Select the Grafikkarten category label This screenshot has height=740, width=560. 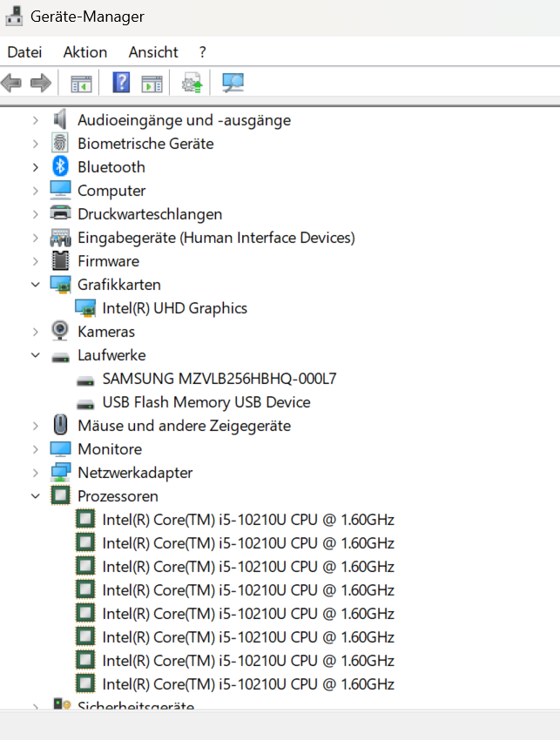[119, 285]
